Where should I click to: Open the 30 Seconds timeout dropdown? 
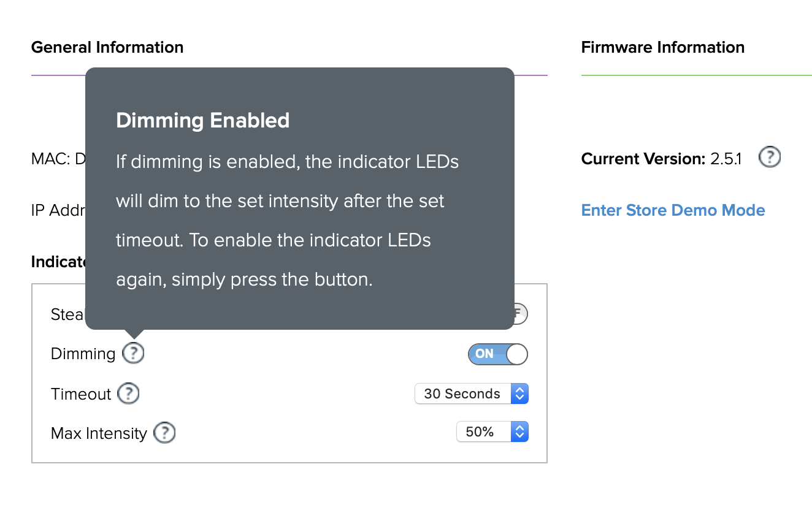click(472, 393)
